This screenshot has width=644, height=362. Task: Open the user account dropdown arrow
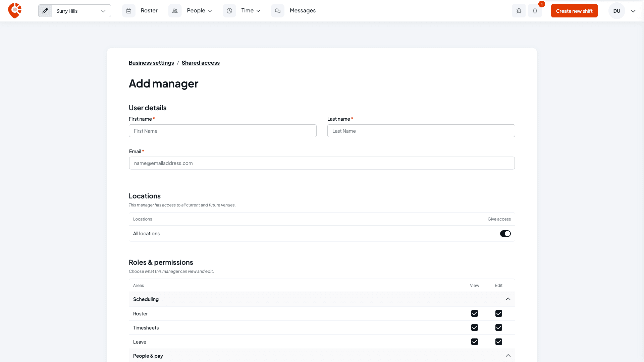click(633, 11)
